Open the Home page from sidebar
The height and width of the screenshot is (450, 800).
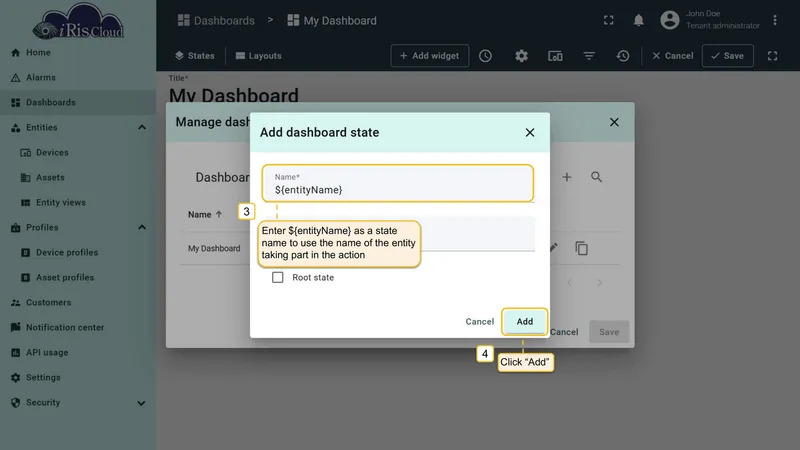[78, 53]
